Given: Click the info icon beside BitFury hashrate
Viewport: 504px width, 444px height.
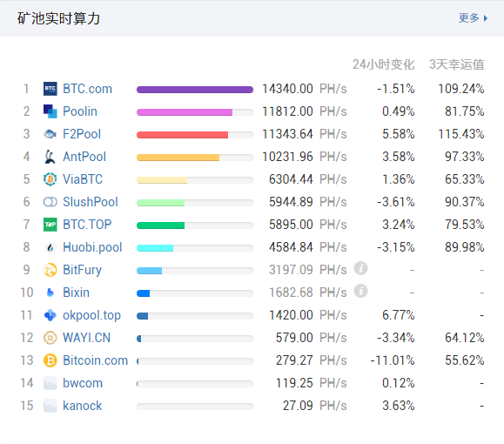Looking at the screenshot, I should [x=360, y=268].
